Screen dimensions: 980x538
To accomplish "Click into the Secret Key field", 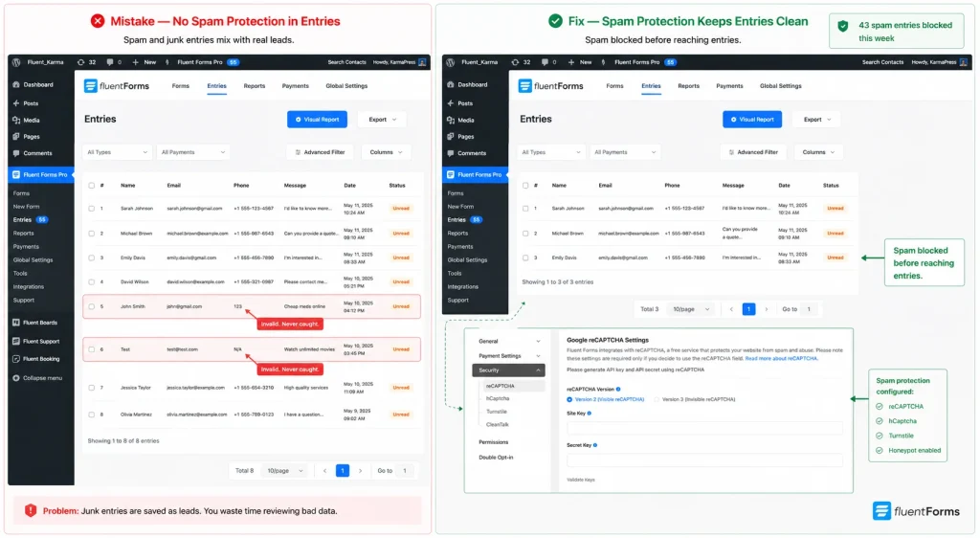I will click(x=704, y=460).
